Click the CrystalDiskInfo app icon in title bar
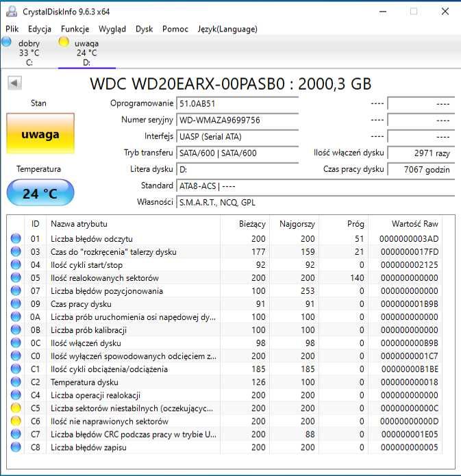This screenshot has width=461, height=476. pos(12,12)
